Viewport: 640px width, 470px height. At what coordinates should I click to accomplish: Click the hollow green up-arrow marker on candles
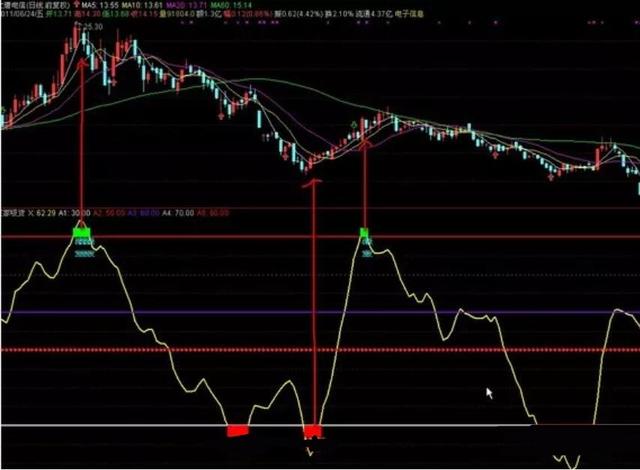pos(354,124)
